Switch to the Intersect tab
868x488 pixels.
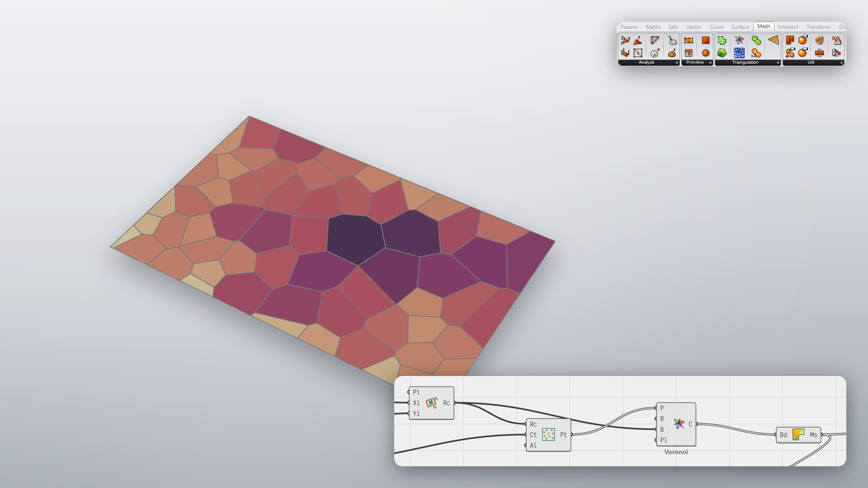click(x=788, y=27)
